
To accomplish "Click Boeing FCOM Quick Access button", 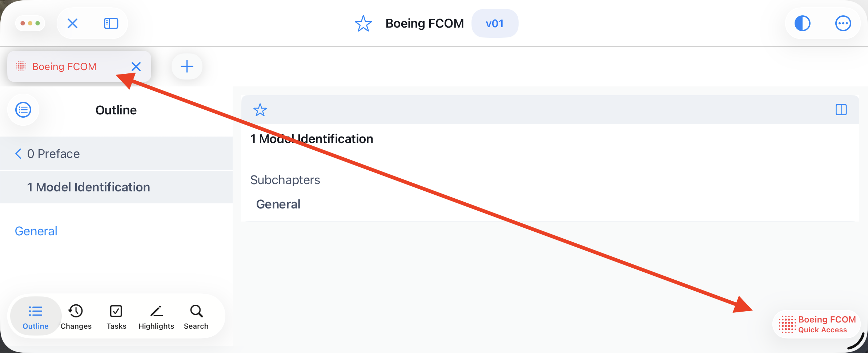I will [x=816, y=324].
